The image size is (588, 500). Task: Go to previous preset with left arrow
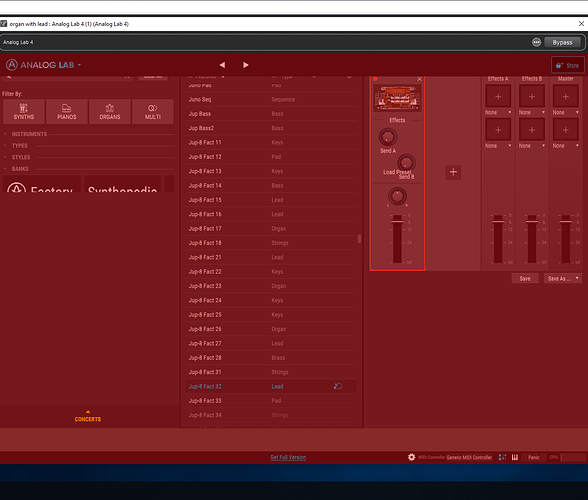click(x=222, y=65)
